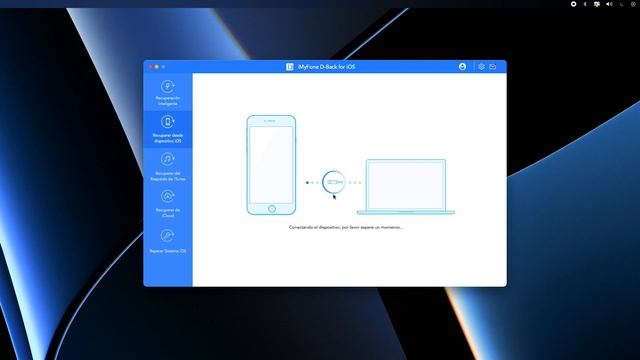
Task: Click the laptop computer illustration
Action: tap(406, 187)
